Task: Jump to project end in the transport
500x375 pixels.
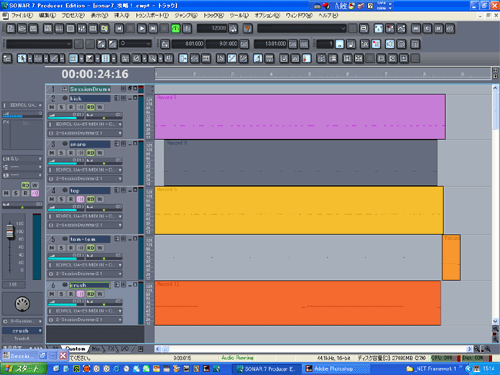Action: [153, 29]
